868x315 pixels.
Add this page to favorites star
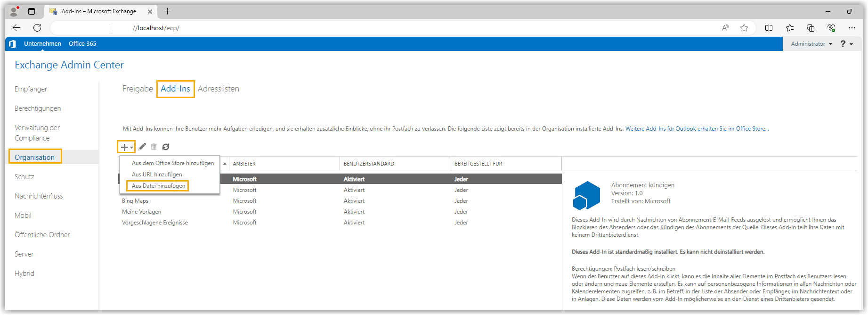pyautogui.click(x=744, y=28)
